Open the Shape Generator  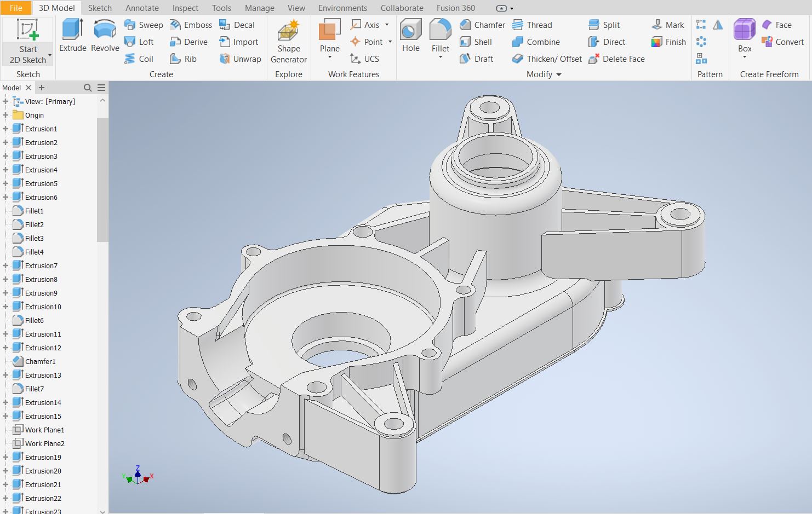click(289, 42)
